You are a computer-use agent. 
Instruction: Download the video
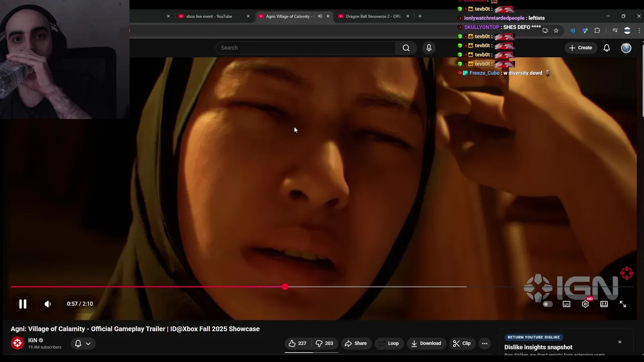[x=426, y=343]
